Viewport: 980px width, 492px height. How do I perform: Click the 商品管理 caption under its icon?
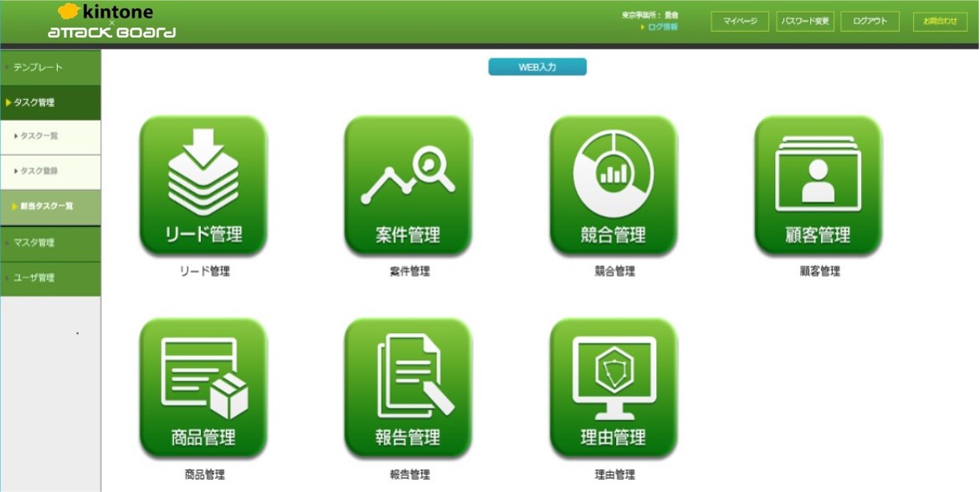(x=204, y=474)
